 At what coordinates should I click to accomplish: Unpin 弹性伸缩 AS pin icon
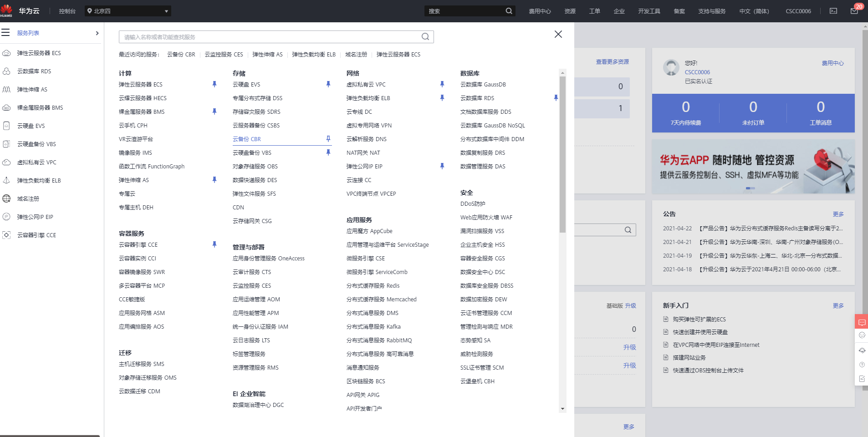point(214,180)
